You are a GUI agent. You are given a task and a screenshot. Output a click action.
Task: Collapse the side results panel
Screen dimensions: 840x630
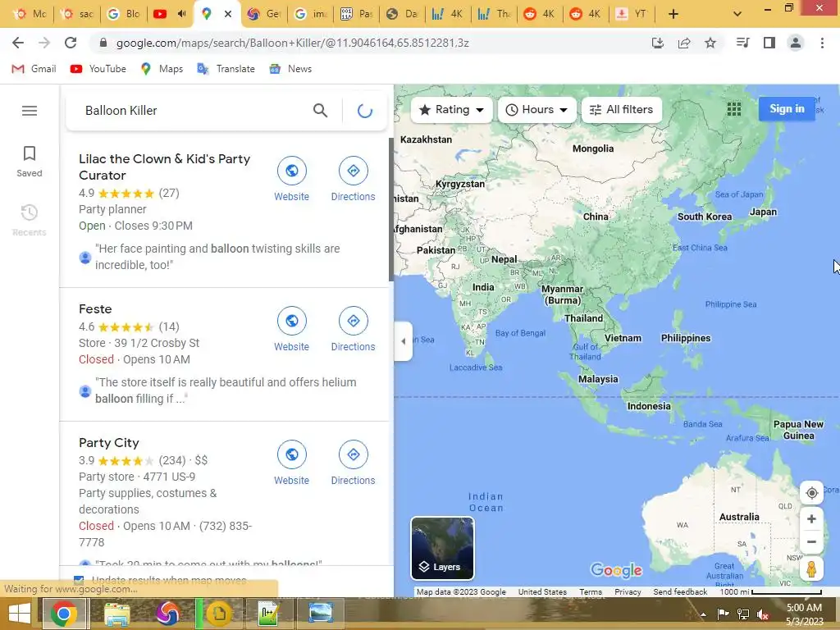coord(404,341)
